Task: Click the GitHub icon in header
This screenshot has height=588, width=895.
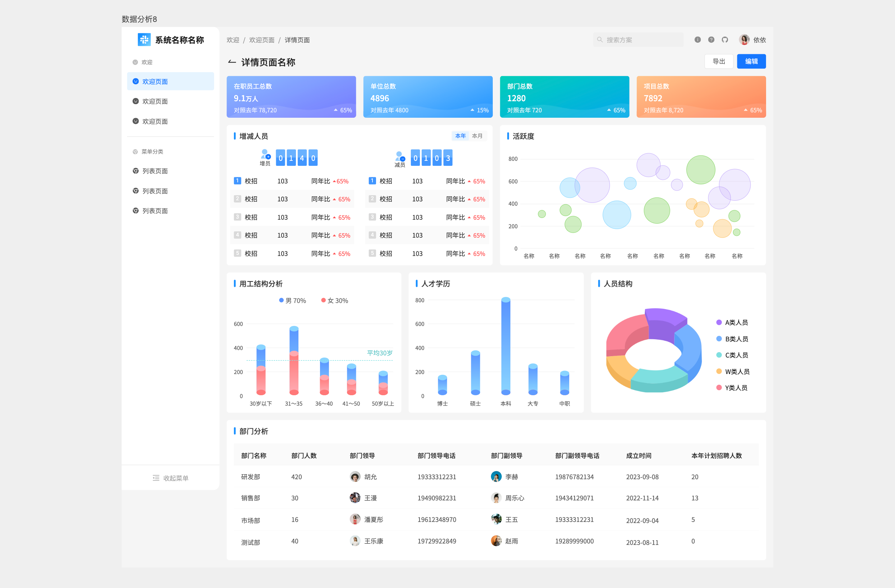Action: click(725, 39)
